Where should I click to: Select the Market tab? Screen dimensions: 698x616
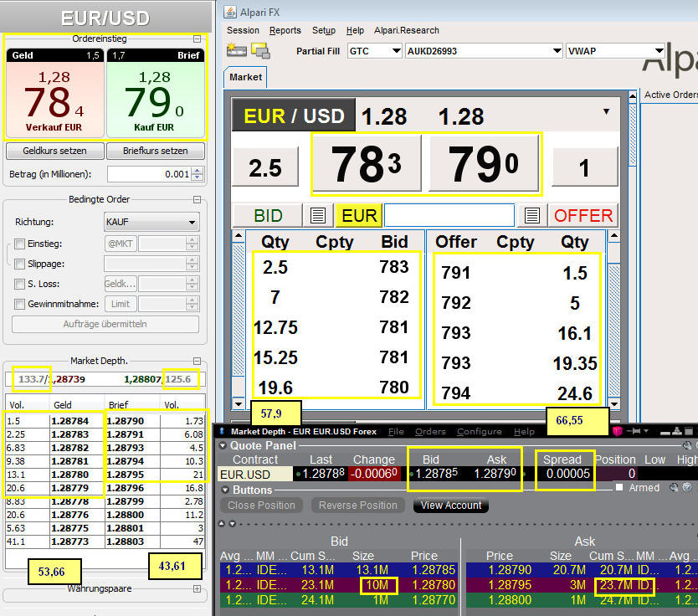click(x=245, y=77)
